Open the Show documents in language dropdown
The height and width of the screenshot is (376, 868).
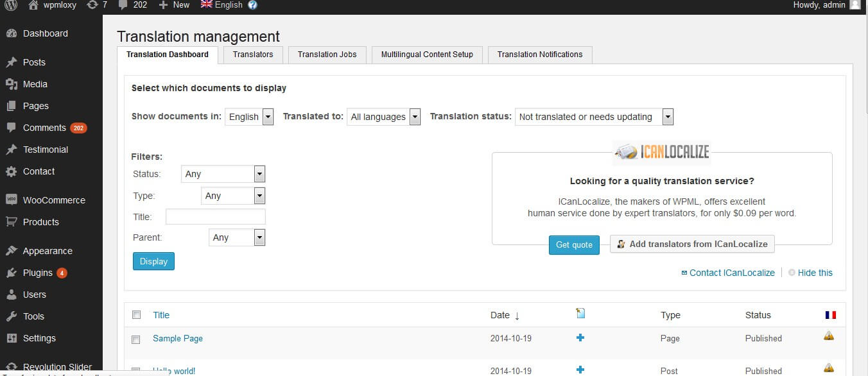click(249, 117)
